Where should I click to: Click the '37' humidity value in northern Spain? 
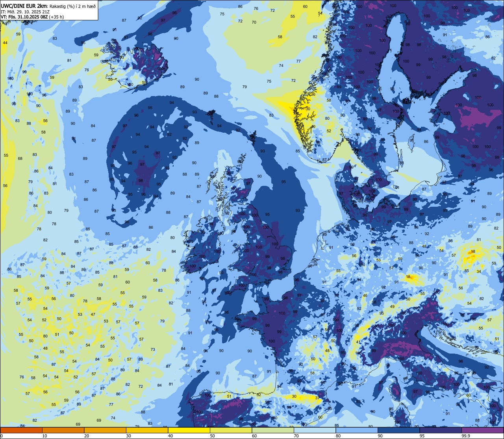click(x=317, y=398)
